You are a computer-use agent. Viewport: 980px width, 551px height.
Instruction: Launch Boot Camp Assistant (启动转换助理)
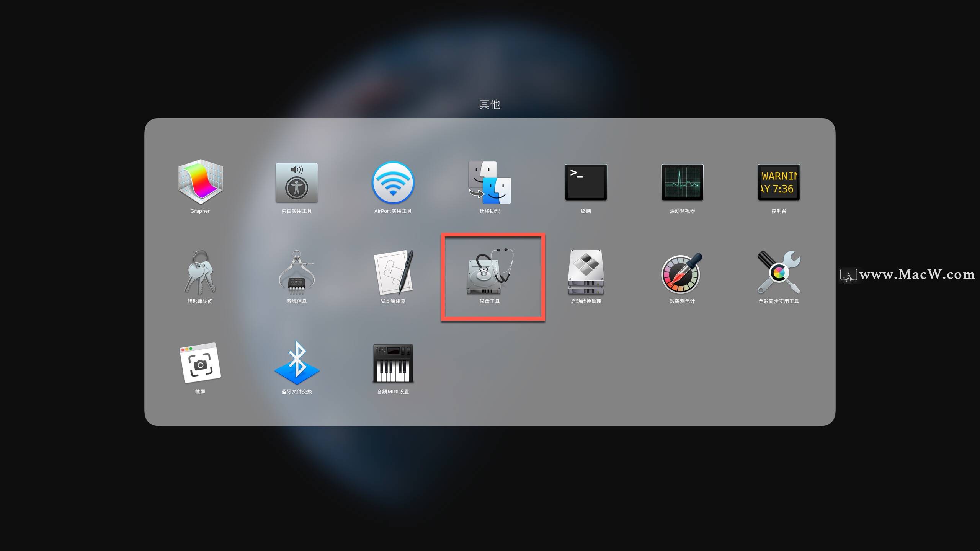(586, 272)
